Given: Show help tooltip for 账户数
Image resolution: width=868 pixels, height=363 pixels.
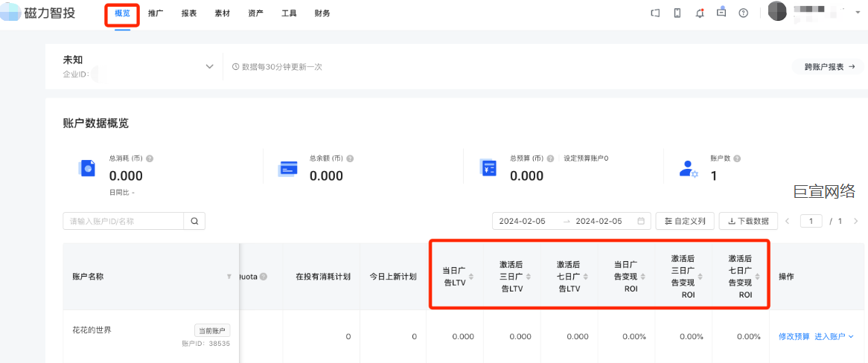Looking at the screenshot, I should (x=736, y=159).
